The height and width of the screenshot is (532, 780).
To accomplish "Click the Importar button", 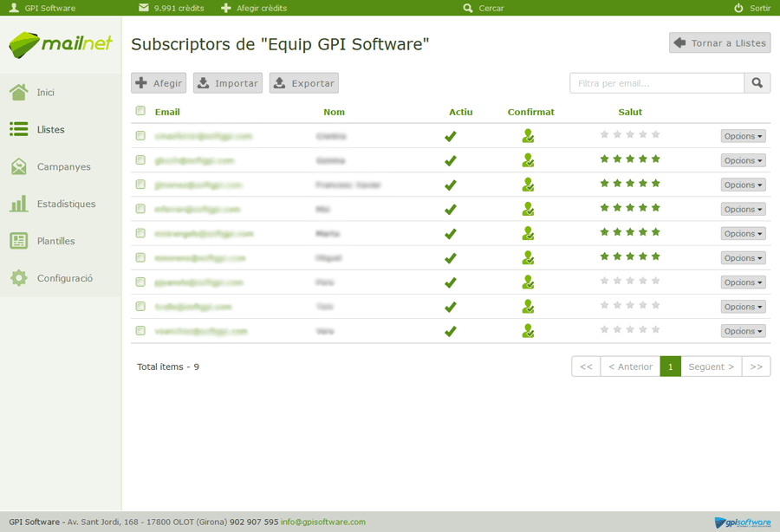I will point(227,83).
